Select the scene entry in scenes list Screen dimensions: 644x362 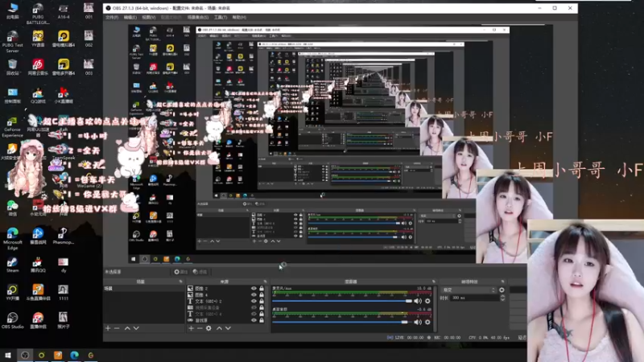tap(143, 289)
